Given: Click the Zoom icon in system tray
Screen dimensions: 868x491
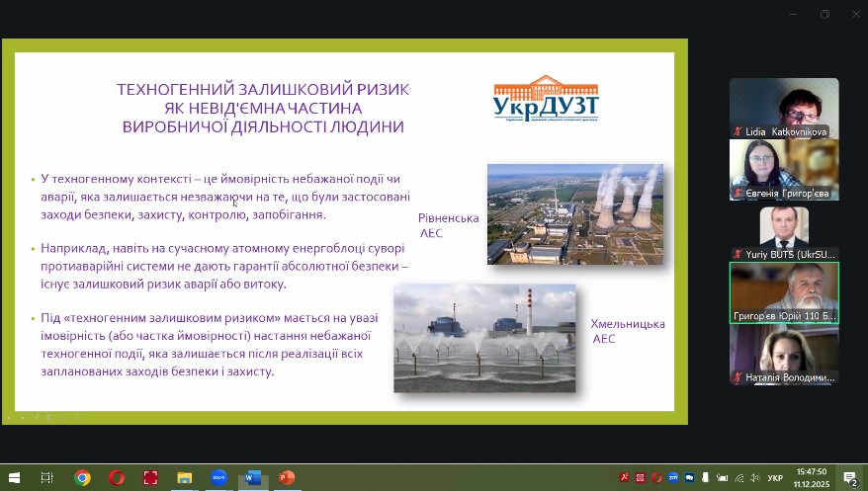Looking at the screenshot, I should pyautogui.click(x=672, y=478).
